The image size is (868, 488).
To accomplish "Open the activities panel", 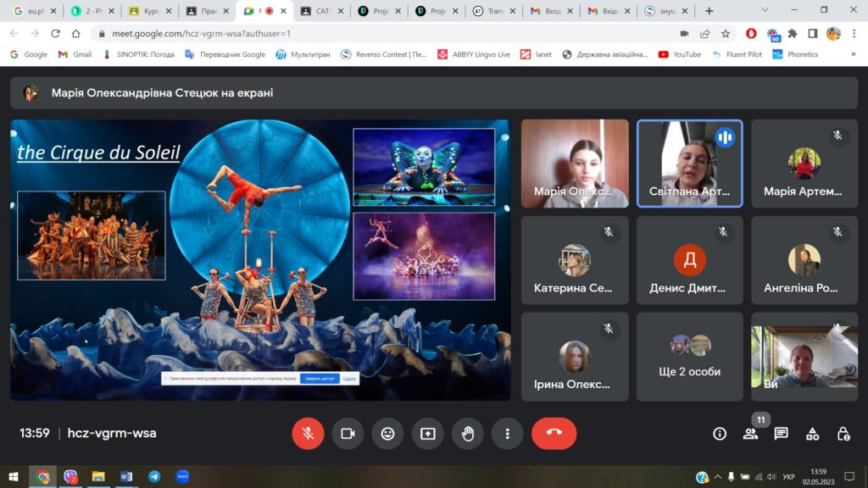I will (x=812, y=434).
